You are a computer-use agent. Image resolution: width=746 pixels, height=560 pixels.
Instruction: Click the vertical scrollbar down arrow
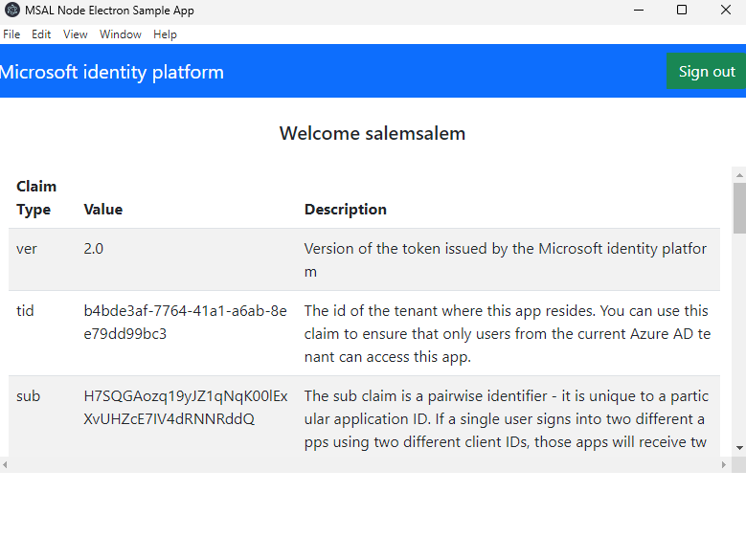(x=739, y=448)
